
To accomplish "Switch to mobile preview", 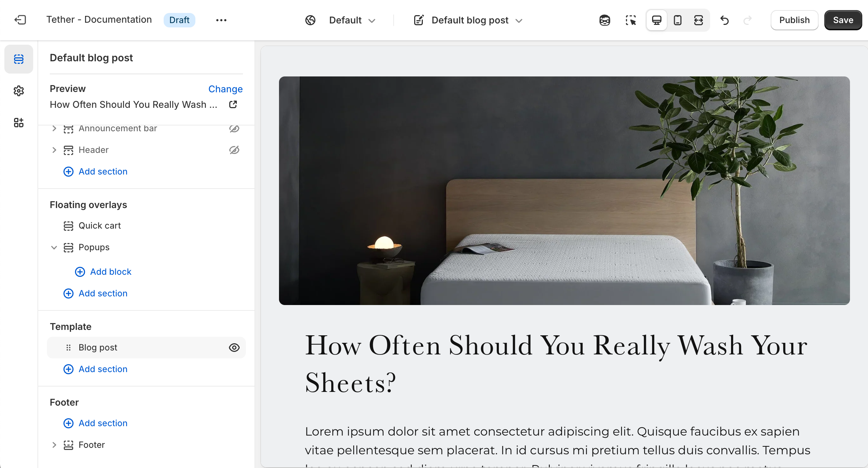I will coord(678,20).
